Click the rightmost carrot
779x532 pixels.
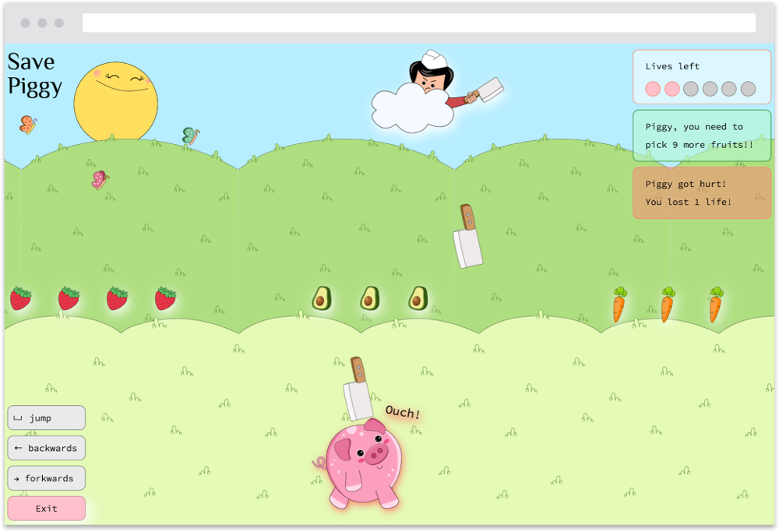click(715, 305)
